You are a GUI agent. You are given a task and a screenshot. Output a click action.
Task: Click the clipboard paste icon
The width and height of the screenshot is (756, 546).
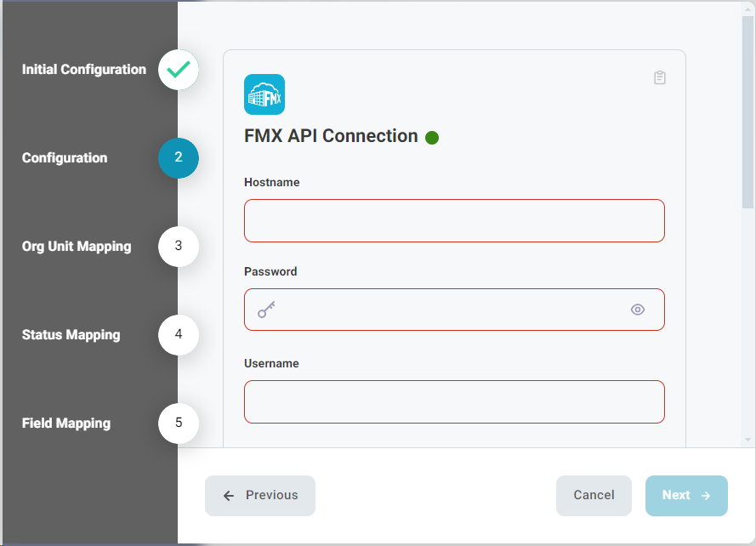click(660, 77)
